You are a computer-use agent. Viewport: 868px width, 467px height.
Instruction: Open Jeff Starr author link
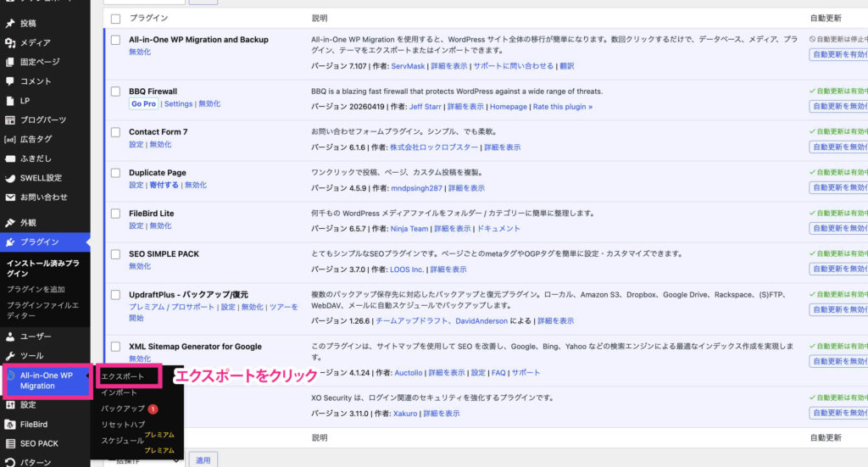(426, 107)
